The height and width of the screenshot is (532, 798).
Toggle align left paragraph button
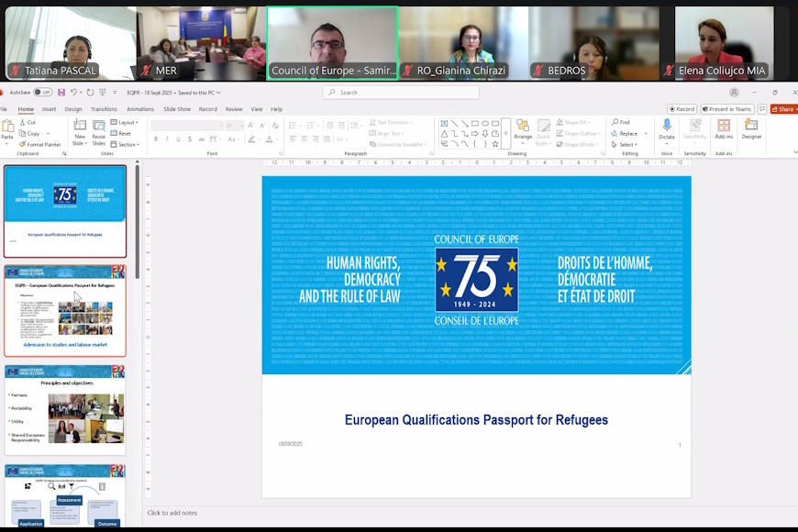pos(293,139)
